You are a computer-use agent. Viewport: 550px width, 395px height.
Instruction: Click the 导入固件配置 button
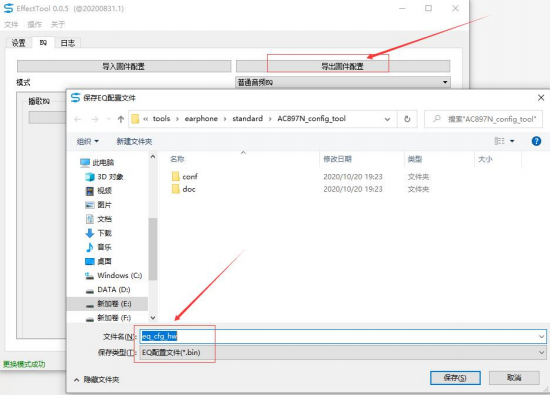coord(124,66)
